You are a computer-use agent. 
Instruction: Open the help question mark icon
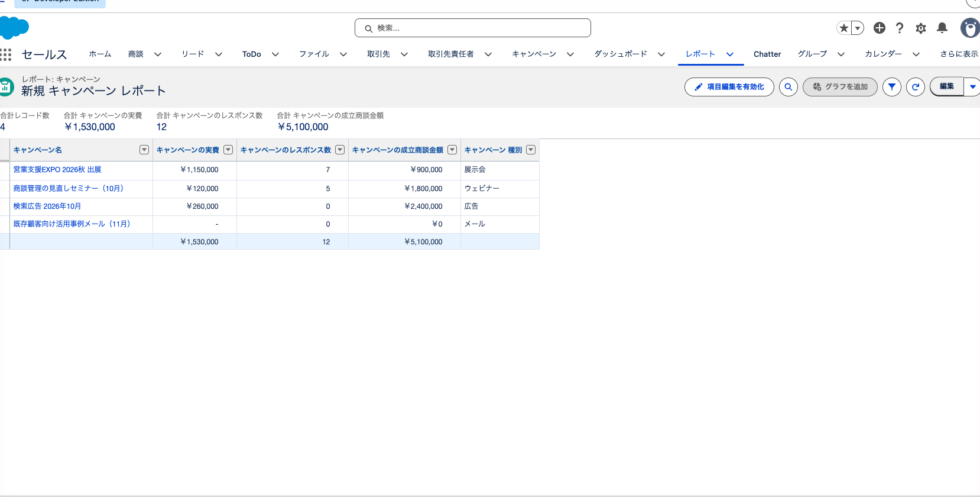click(x=900, y=28)
